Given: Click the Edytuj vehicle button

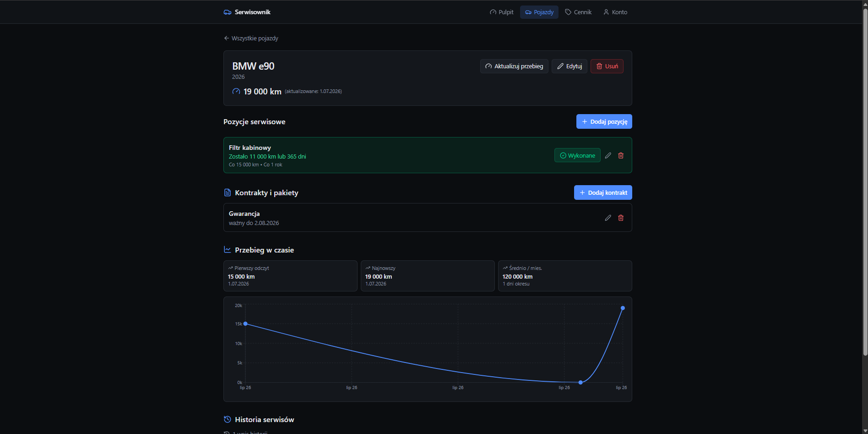Looking at the screenshot, I should pos(570,66).
